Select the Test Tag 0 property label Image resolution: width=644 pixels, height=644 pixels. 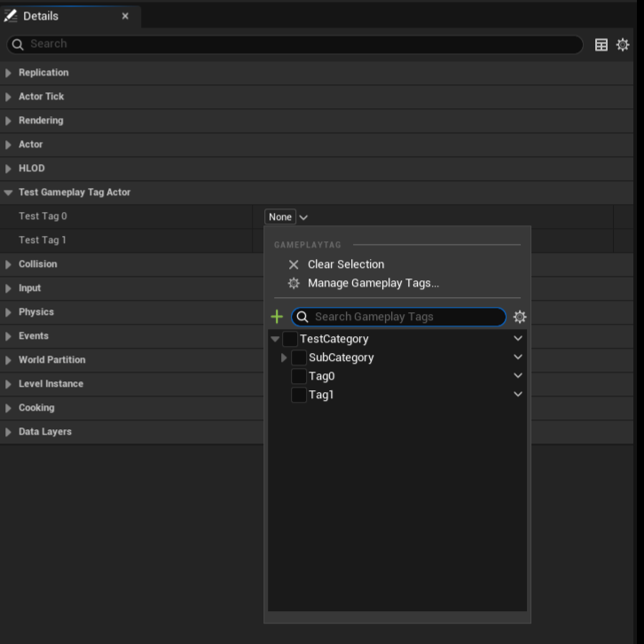click(x=43, y=216)
